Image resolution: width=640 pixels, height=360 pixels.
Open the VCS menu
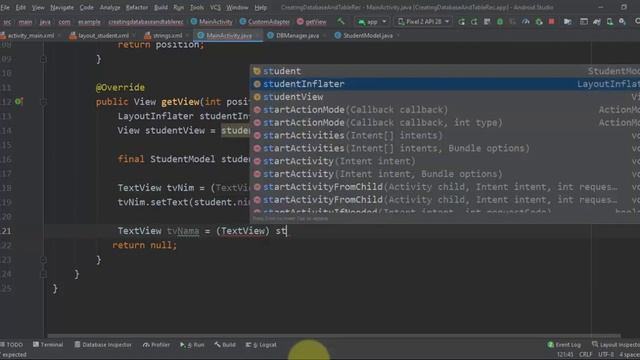(215, 7)
